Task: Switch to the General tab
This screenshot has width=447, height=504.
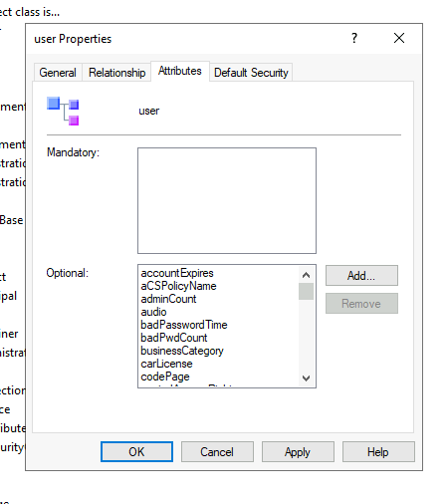Action: (58, 73)
